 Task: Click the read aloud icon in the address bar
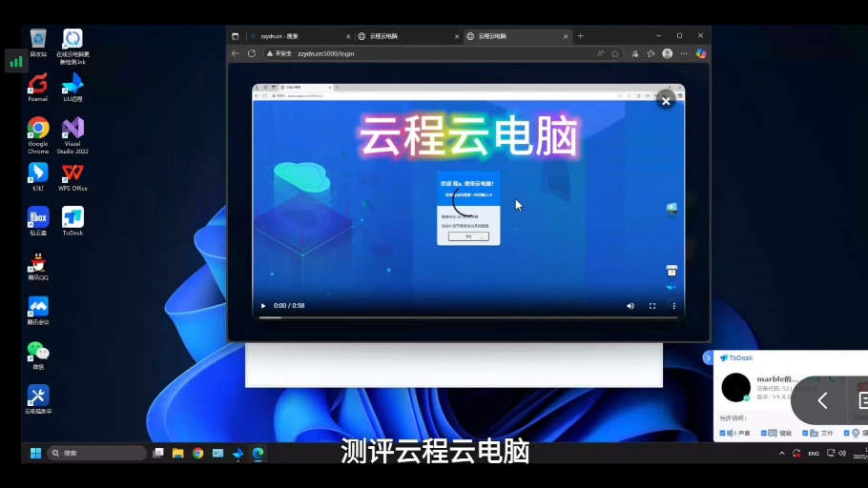(600, 53)
